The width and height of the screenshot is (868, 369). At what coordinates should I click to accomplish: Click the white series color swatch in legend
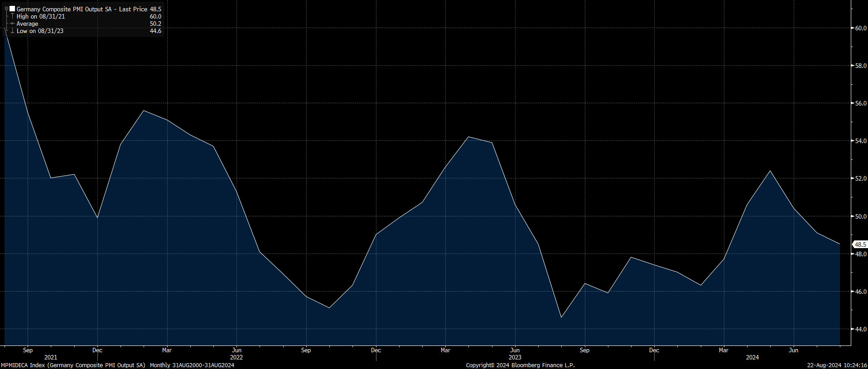click(x=12, y=9)
